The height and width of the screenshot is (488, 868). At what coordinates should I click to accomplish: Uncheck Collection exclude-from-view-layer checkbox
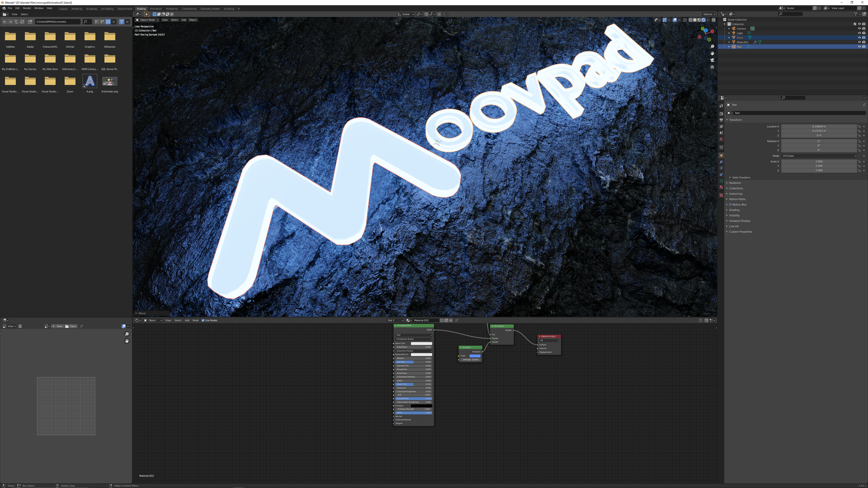click(855, 24)
